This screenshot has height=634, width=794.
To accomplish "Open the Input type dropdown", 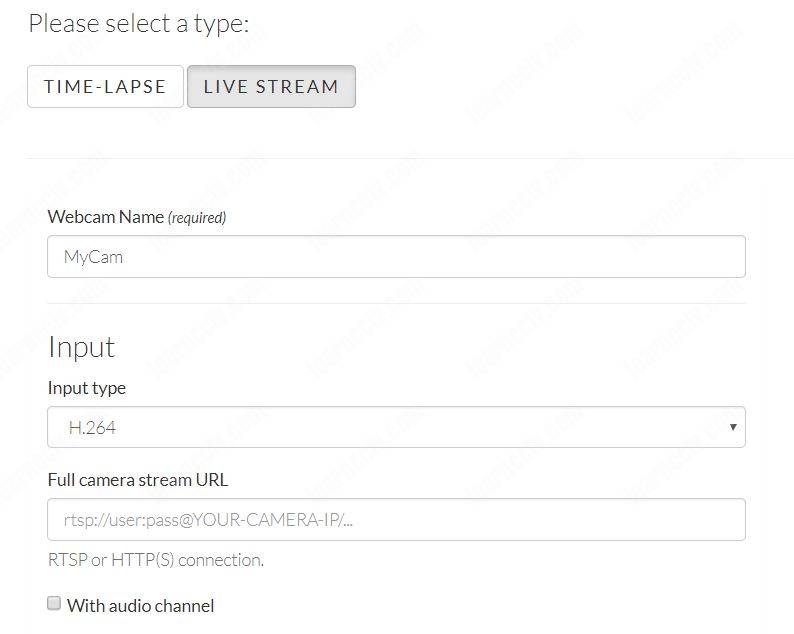I will click(x=396, y=427).
